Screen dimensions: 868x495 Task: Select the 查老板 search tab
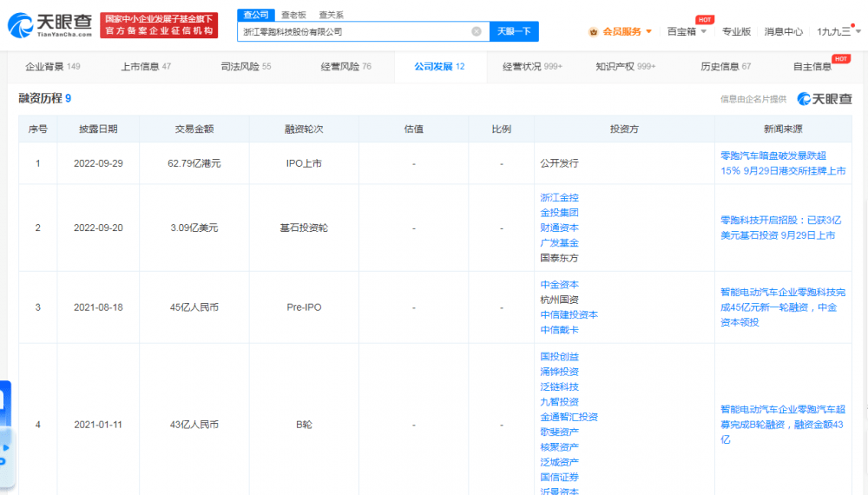pyautogui.click(x=293, y=15)
